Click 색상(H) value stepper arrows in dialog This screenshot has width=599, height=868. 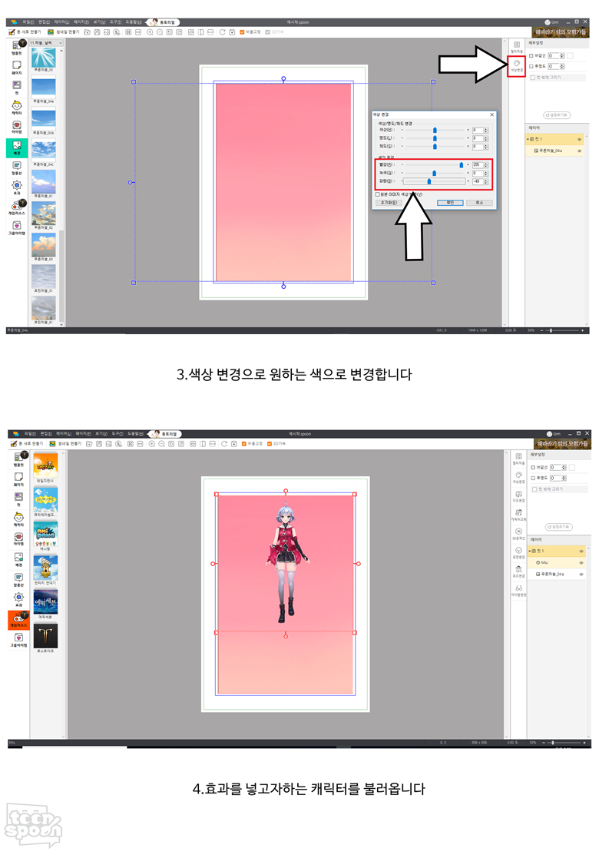coord(486,131)
